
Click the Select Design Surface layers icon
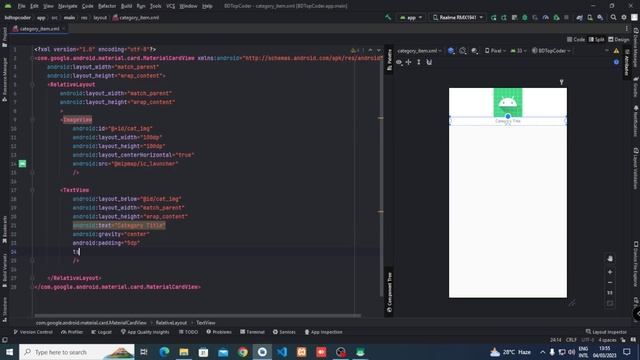451,51
